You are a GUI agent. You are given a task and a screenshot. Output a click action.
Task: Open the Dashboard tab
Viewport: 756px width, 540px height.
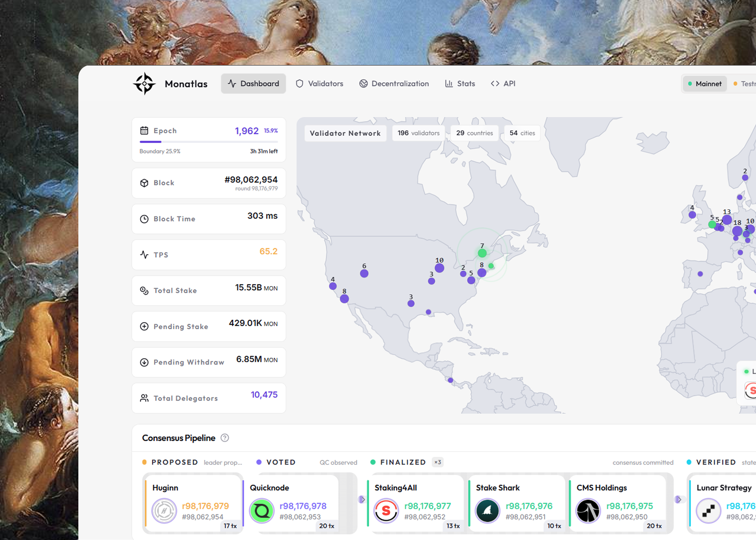(253, 84)
